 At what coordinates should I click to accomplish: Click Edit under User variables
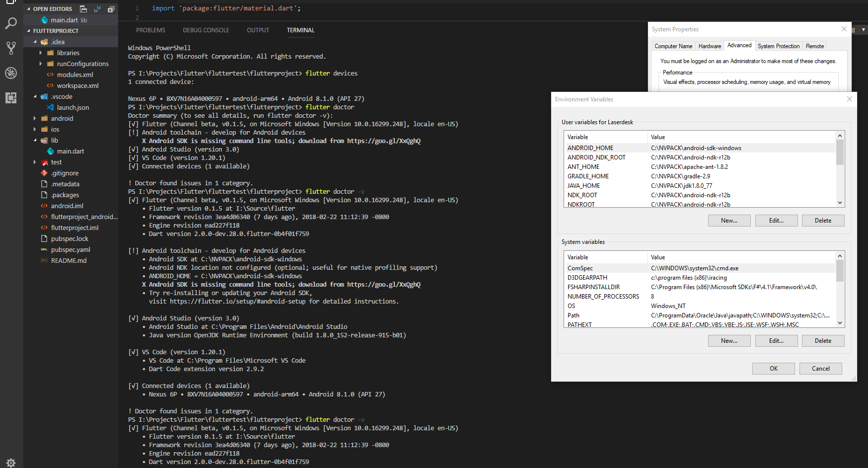[776, 221]
